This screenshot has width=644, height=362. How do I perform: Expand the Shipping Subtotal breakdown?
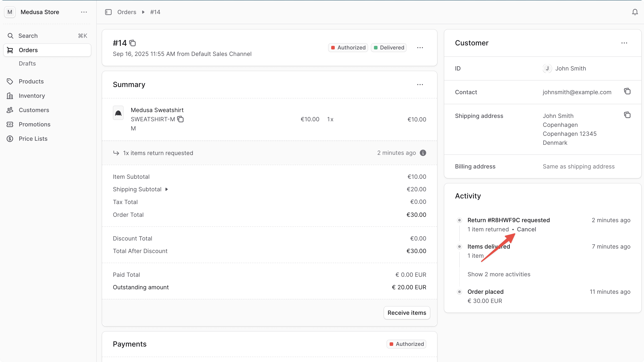point(167,189)
